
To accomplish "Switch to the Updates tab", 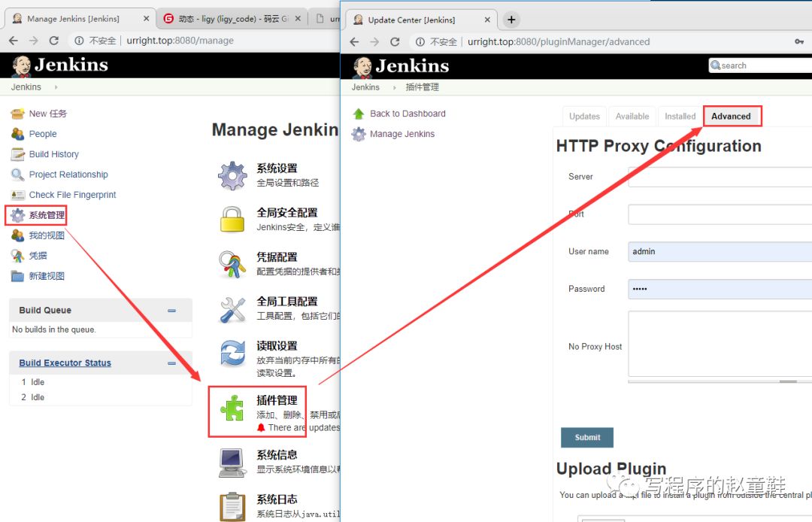I will (584, 117).
